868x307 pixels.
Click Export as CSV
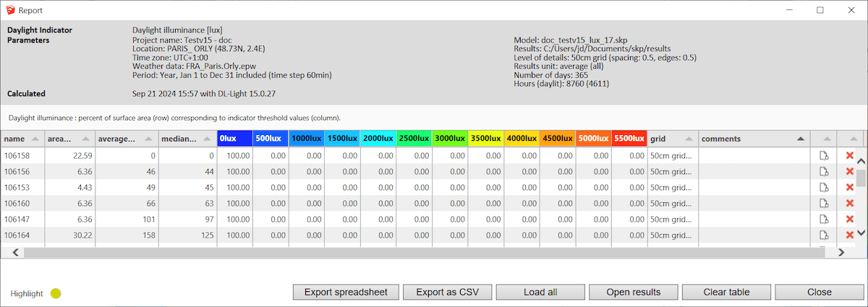(447, 292)
